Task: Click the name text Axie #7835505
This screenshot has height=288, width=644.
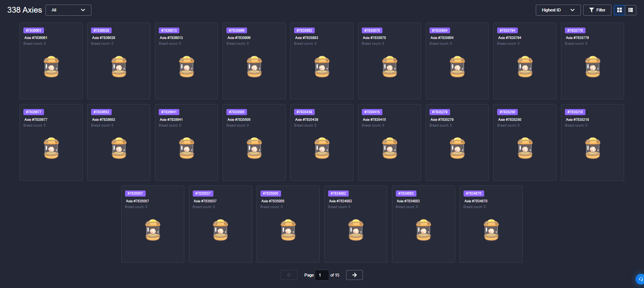Action: click(x=238, y=120)
